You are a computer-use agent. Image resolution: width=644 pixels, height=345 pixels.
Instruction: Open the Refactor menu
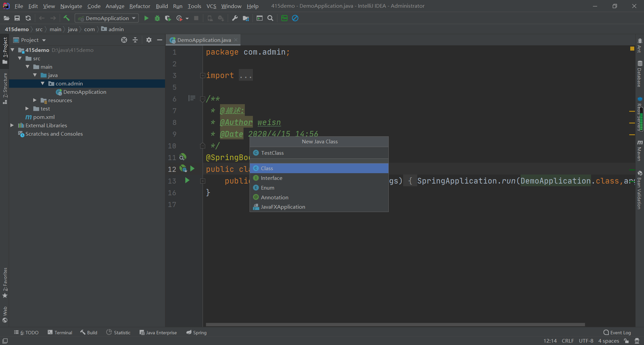click(140, 6)
